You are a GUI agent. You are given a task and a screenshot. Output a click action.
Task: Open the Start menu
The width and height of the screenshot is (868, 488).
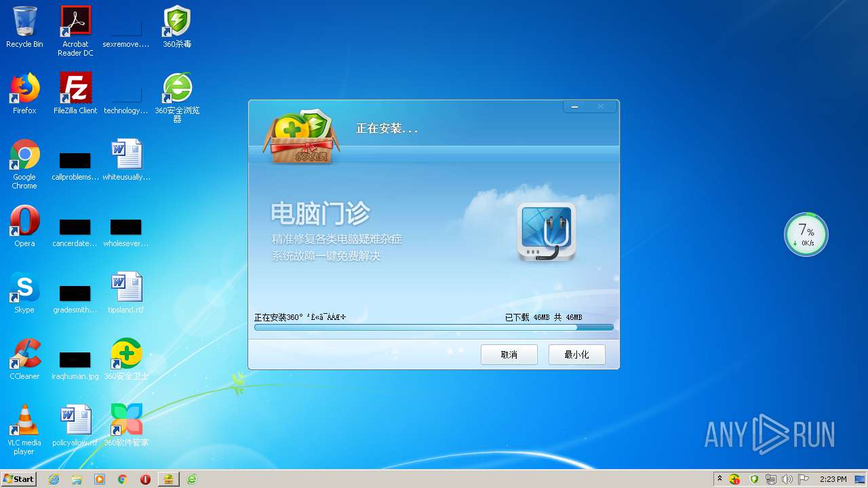click(x=18, y=479)
